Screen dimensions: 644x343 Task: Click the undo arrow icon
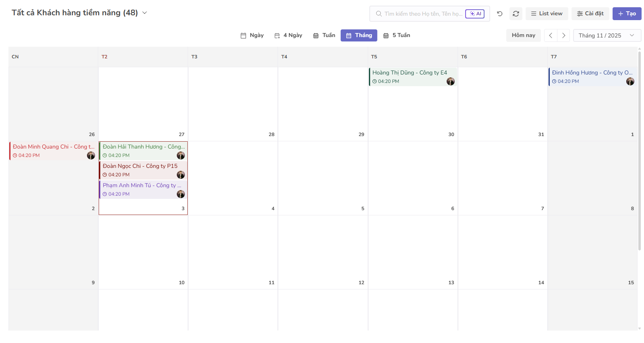click(x=499, y=14)
